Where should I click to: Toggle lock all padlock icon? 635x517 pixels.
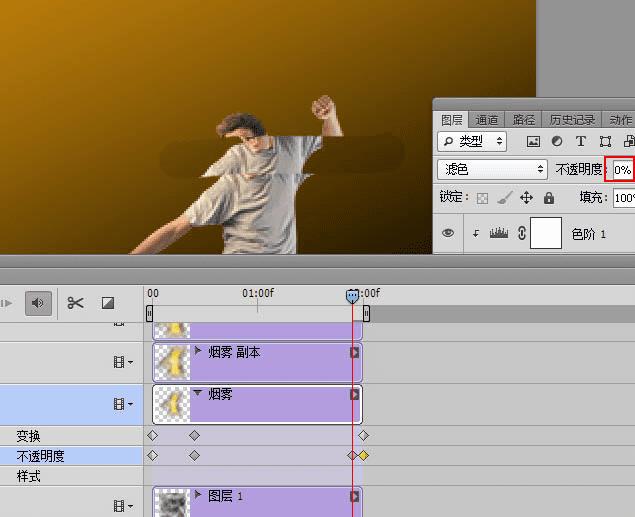point(548,198)
